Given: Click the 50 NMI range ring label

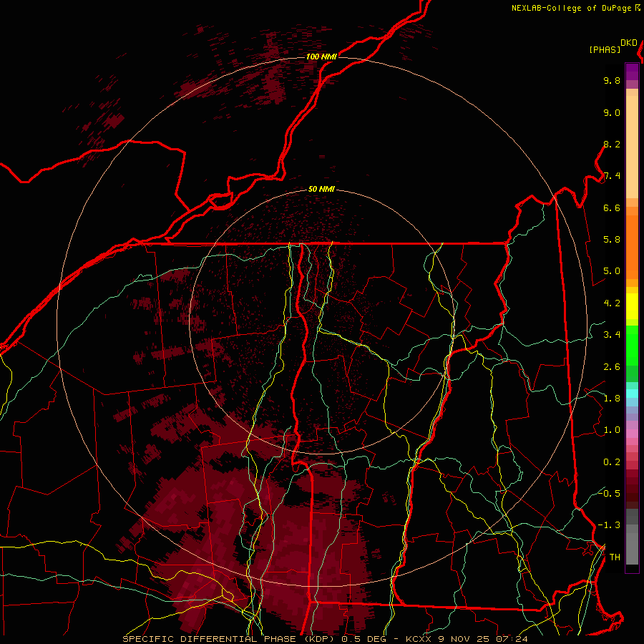Looking at the screenshot, I should point(321,189).
